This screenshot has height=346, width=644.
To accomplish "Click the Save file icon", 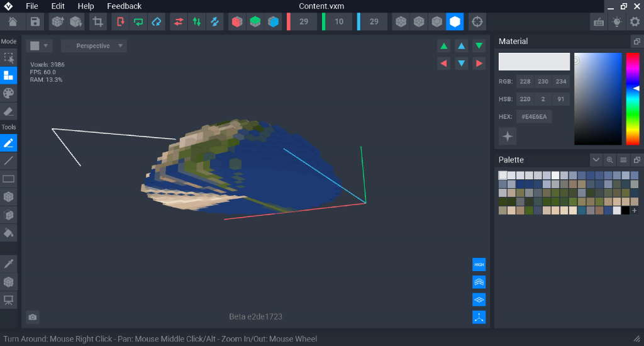I will click(x=35, y=22).
